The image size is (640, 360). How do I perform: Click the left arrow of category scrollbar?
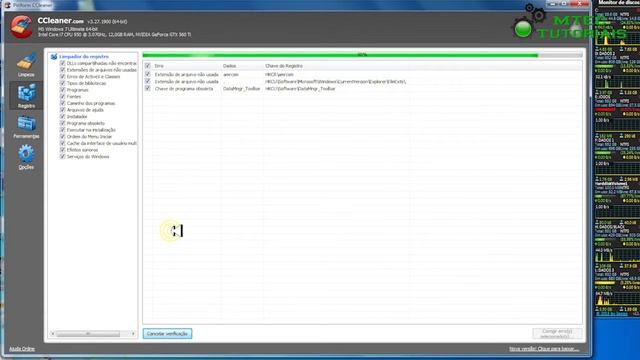click(52, 334)
